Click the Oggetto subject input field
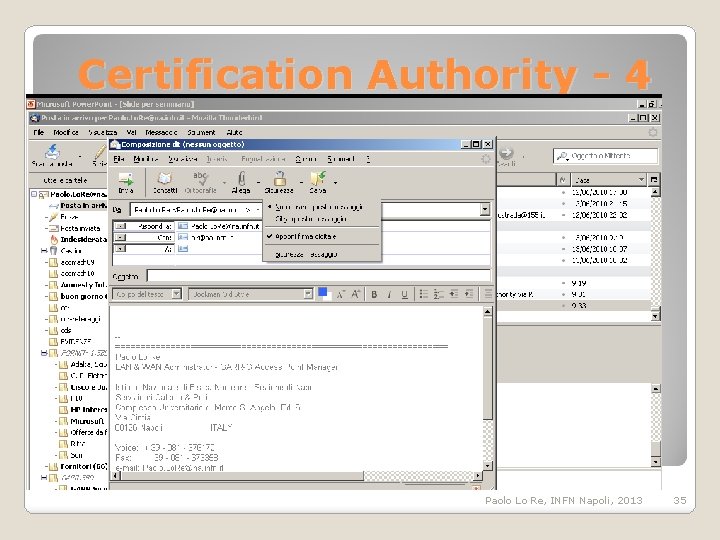Screen dimensions: 720x540 pos(319,276)
